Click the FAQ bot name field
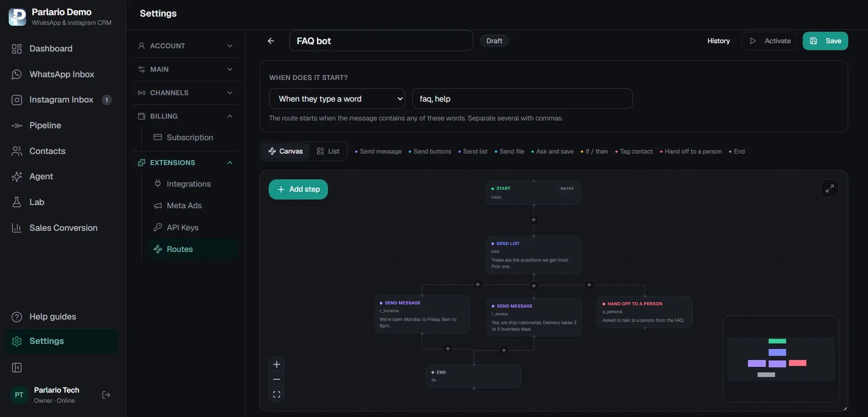This screenshot has width=868, height=417. 381,41
